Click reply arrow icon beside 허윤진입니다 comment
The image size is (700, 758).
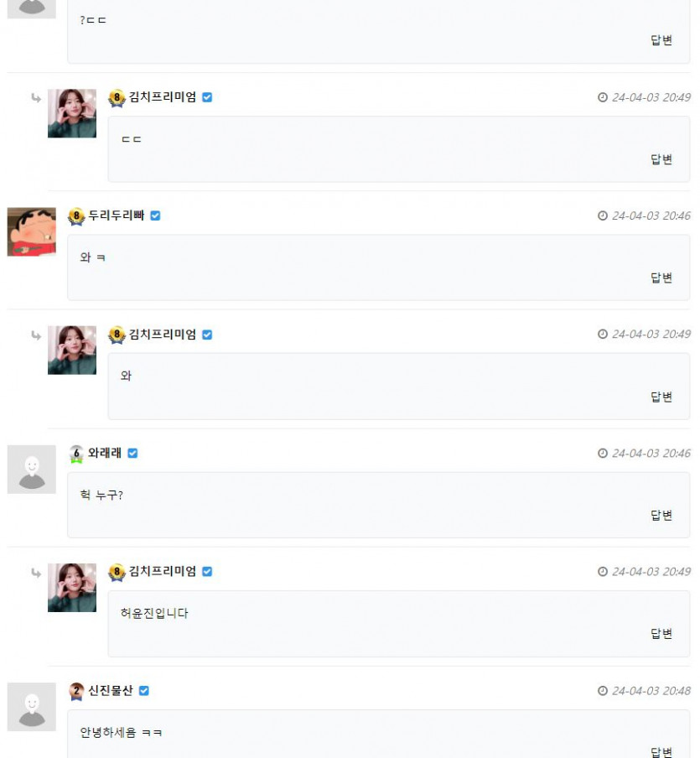pos(36,573)
